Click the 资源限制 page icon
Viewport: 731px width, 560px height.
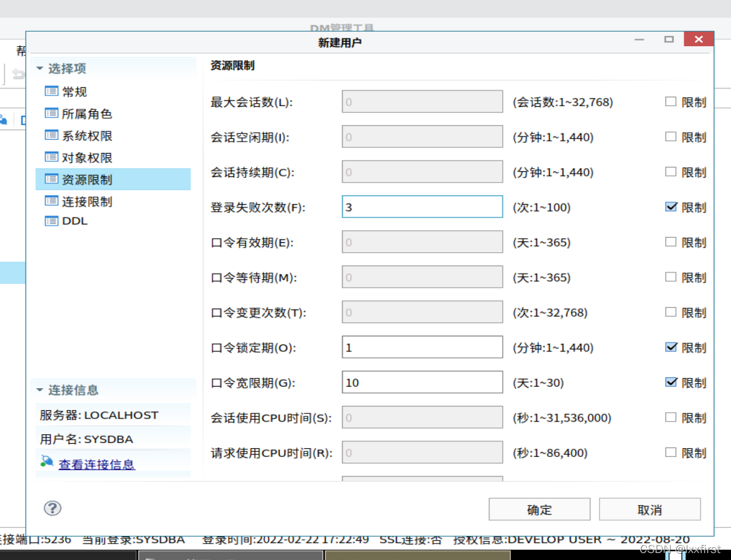(x=51, y=180)
